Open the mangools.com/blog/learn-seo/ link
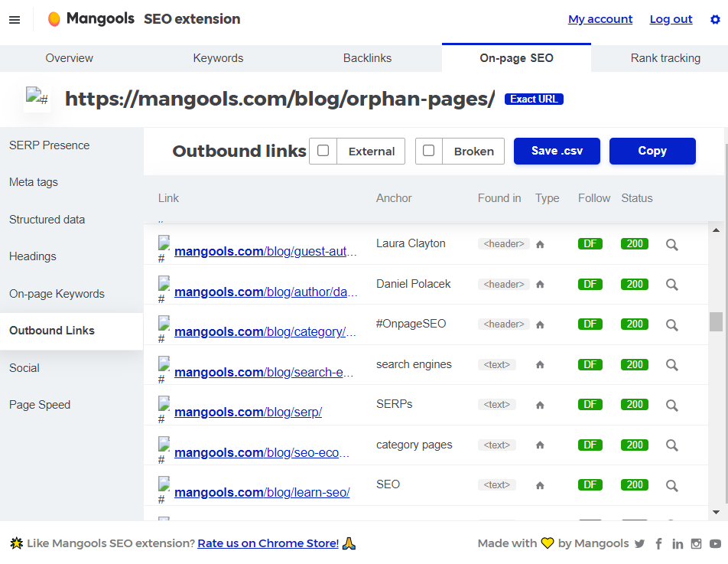This screenshot has height=564, width=728. [262, 493]
